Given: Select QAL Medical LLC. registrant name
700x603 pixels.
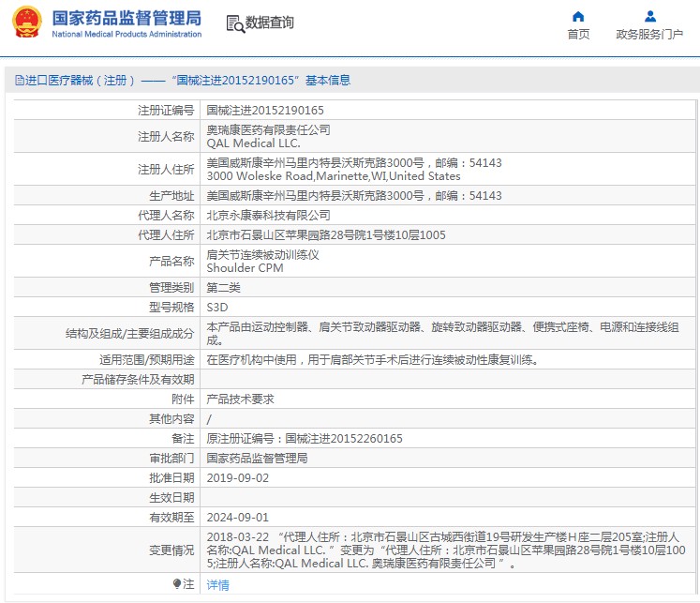Looking at the screenshot, I should (x=253, y=143).
